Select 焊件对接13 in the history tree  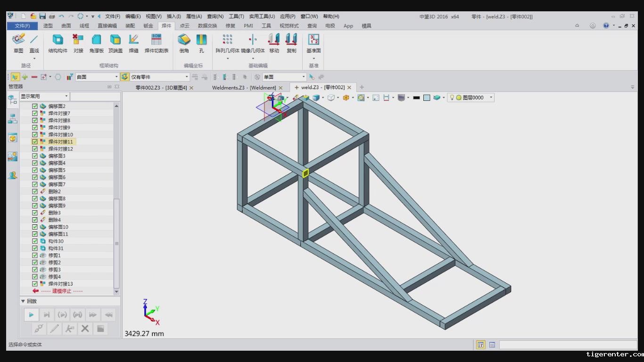tap(60, 284)
